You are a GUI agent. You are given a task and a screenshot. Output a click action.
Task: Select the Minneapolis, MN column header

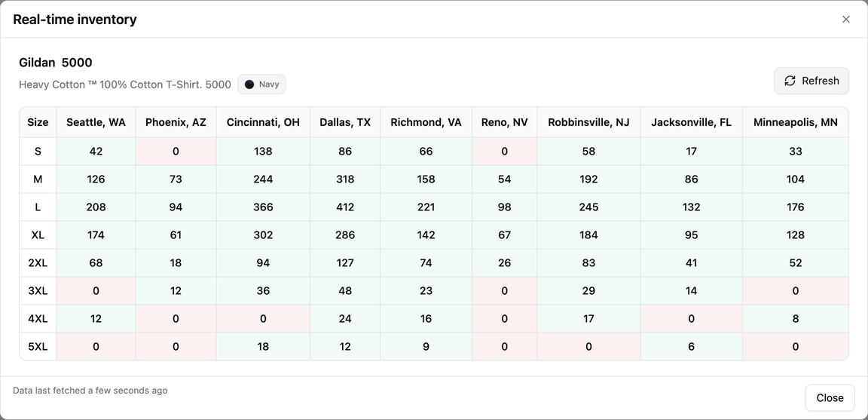(796, 122)
